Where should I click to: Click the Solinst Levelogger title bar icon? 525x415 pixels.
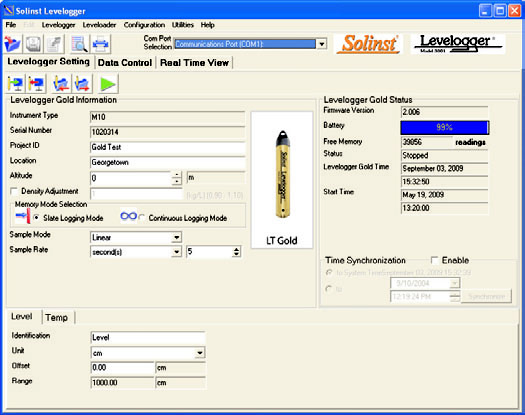[x=8, y=10]
